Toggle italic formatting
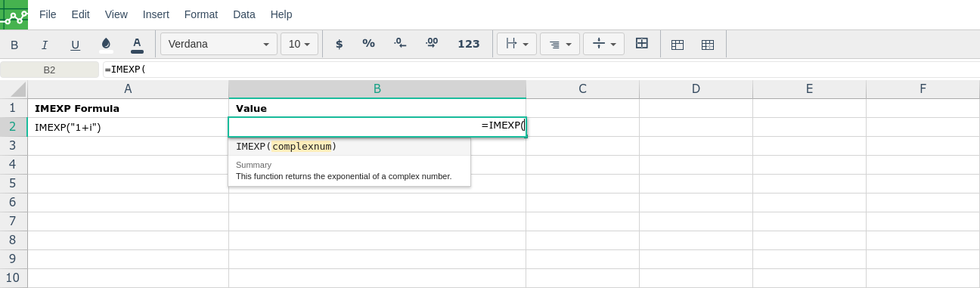 click(x=45, y=45)
